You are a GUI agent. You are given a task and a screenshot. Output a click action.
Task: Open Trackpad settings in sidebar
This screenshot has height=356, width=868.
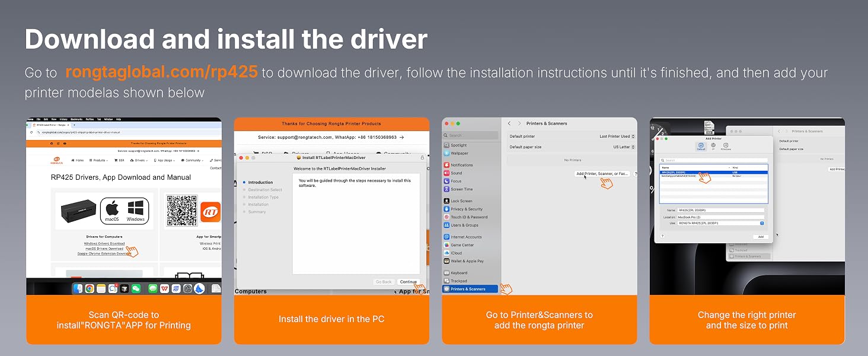click(455, 281)
